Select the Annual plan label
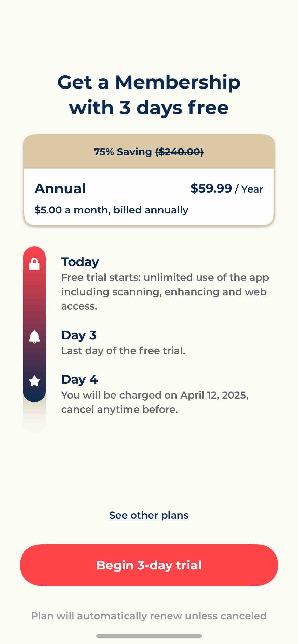This screenshot has width=298, height=644. pos(60,188)
